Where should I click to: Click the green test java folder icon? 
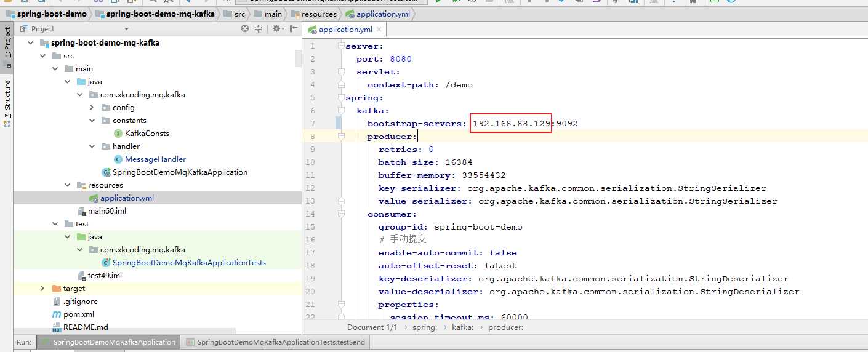coord(81,237)
